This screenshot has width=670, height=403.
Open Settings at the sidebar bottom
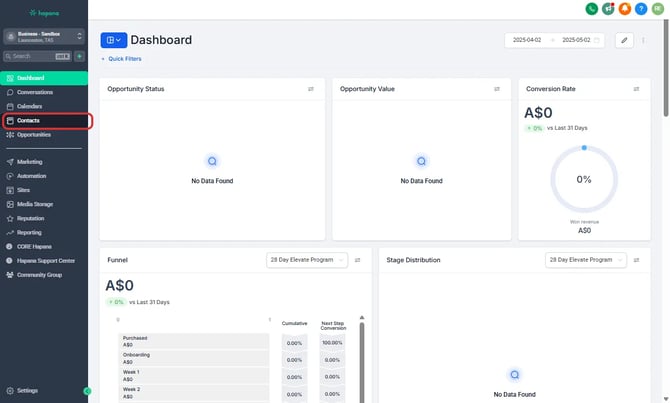27,391
